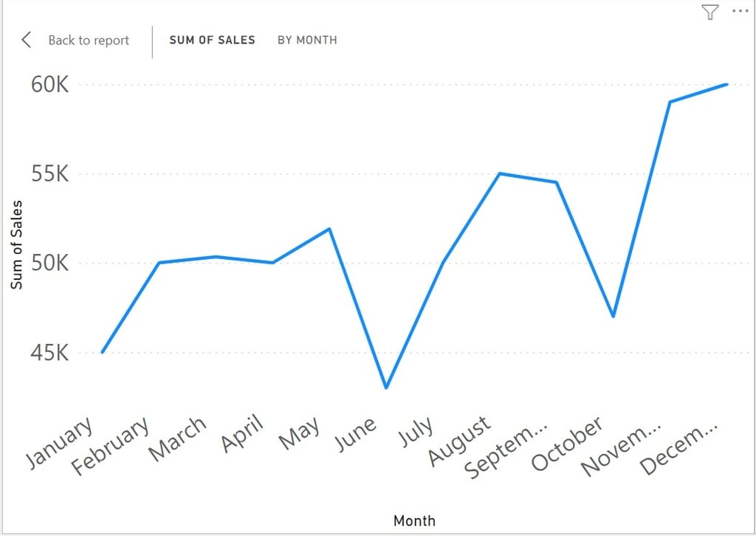Click the May label on the x-axis
Viewport: 756px width, 536px height.
(x=298, y=433)
